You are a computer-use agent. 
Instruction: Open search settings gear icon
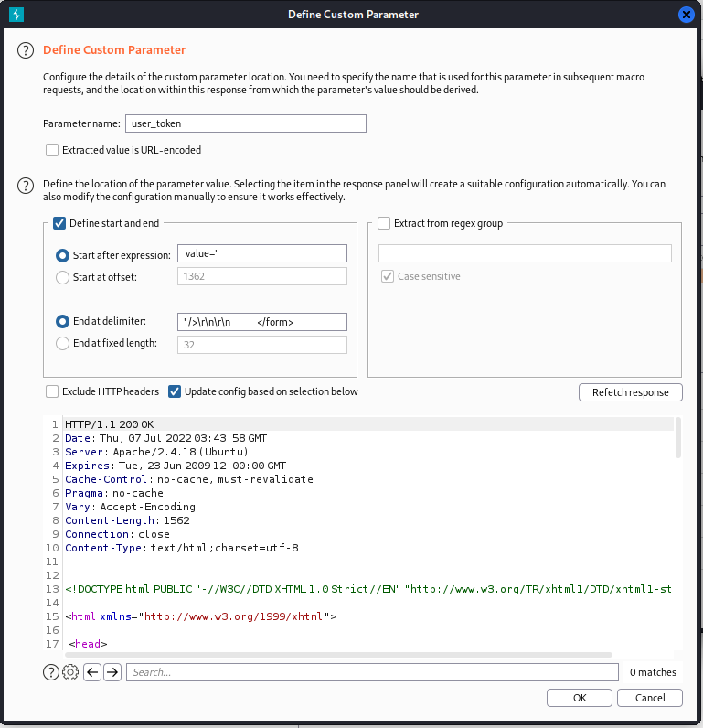click(70, 672)
